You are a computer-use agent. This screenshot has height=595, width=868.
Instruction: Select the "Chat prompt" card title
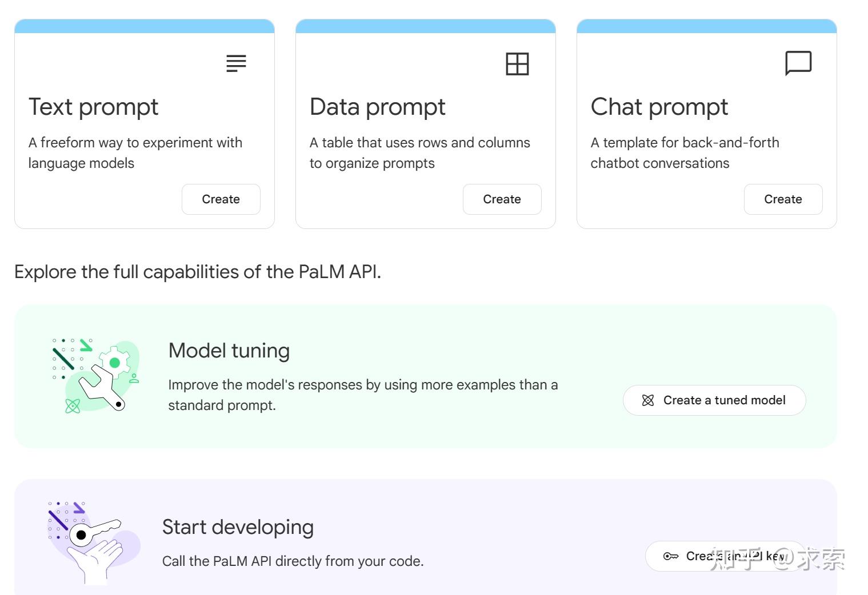coord(659,107)
